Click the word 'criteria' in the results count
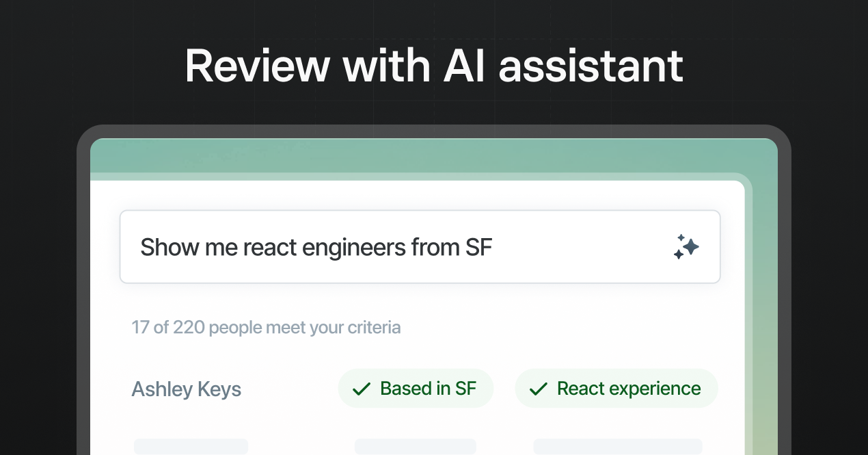 tap(373, 327)
